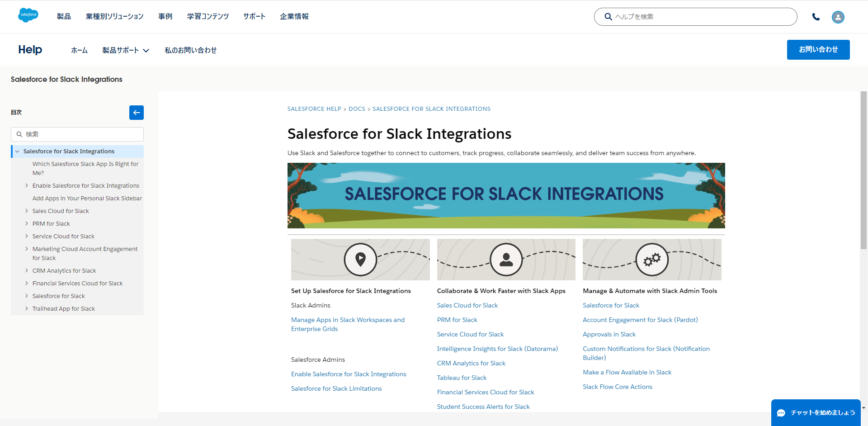Open the 製品 menu
This screenshot has width=868, height=426.
tap(64, 16)
